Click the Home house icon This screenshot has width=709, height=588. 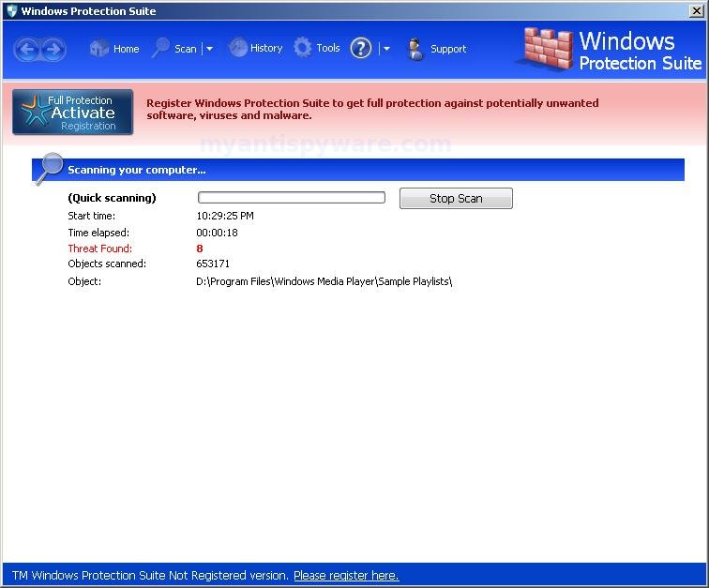coord(99,48)
